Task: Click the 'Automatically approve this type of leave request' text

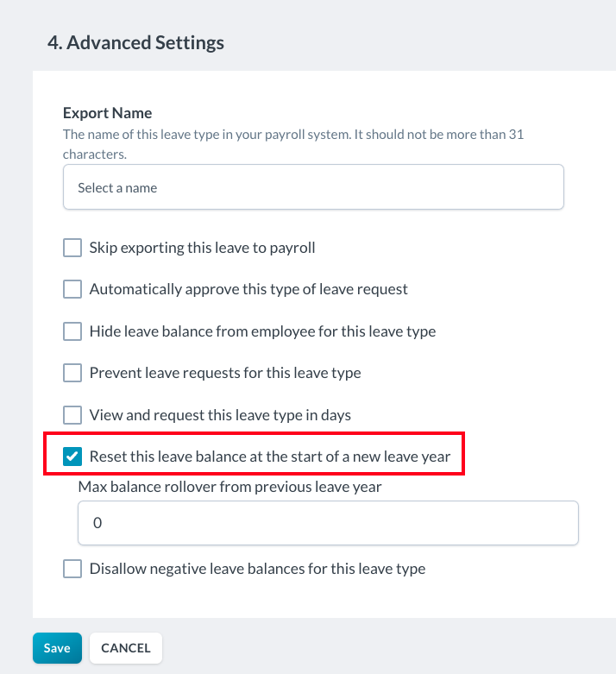Action: 248,289
